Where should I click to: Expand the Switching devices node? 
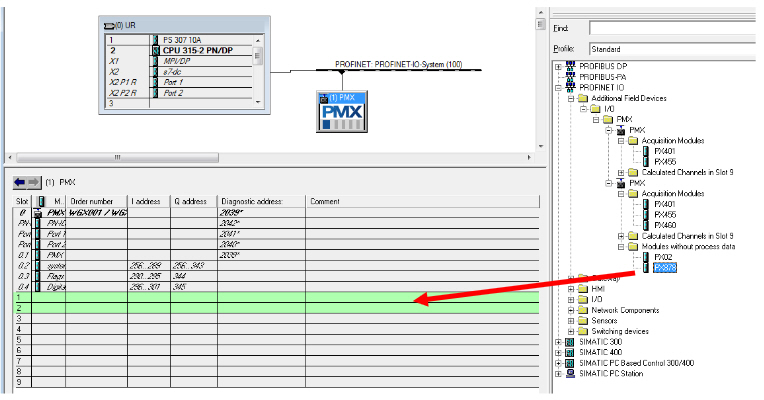[x=571, y=332]
